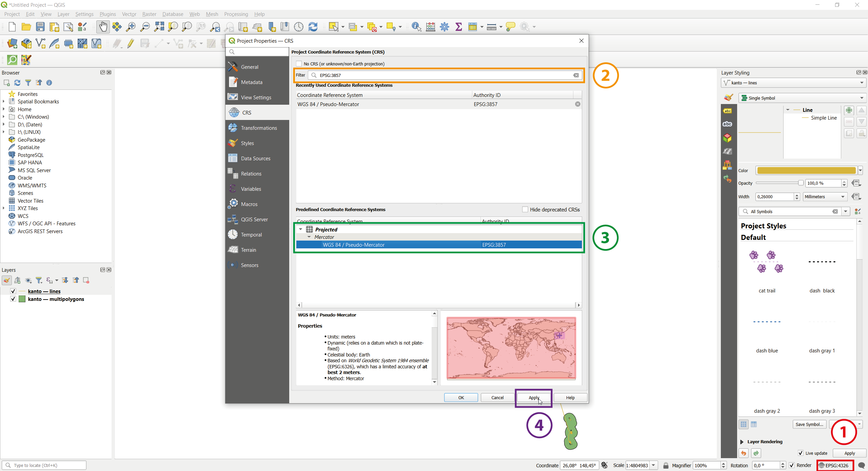The width and height of the screenshot is (868, 471).
Task: Open the Millimeters unit dropdown
Action: pyautogui.click(x=825, y=197)
